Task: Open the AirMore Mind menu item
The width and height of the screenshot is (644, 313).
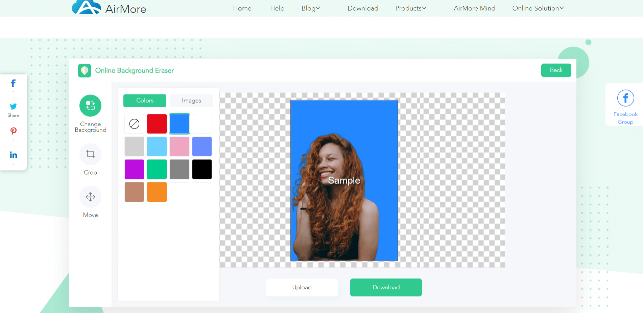Action: (x=474, y=8)
